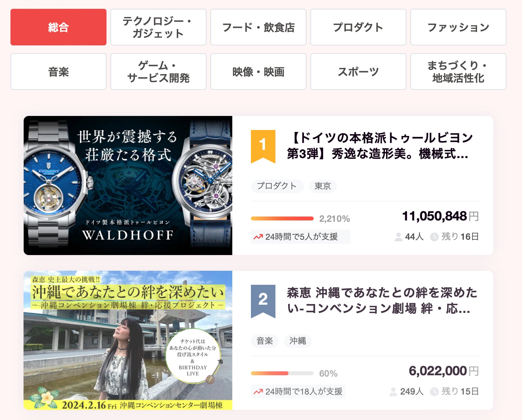Click the 東京 location tag

(323, 186)
